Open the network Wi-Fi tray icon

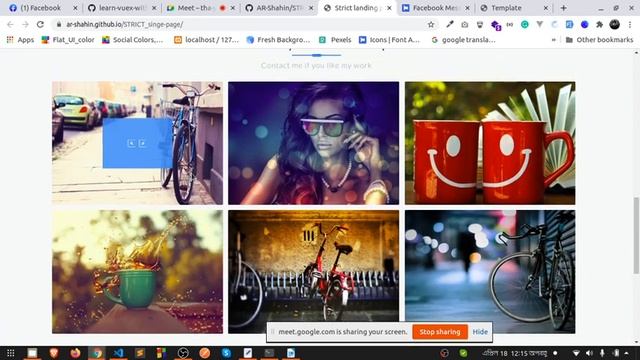pos(576,353)
